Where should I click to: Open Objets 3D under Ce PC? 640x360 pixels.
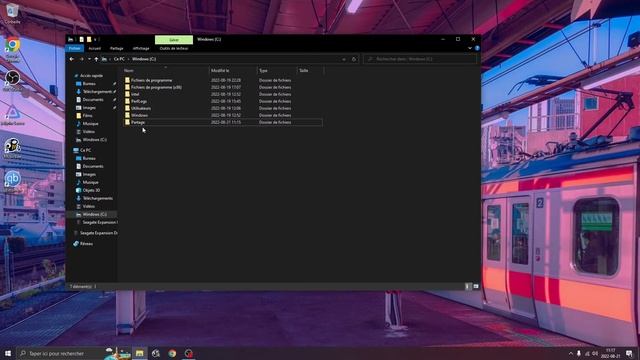click(91, 191)
